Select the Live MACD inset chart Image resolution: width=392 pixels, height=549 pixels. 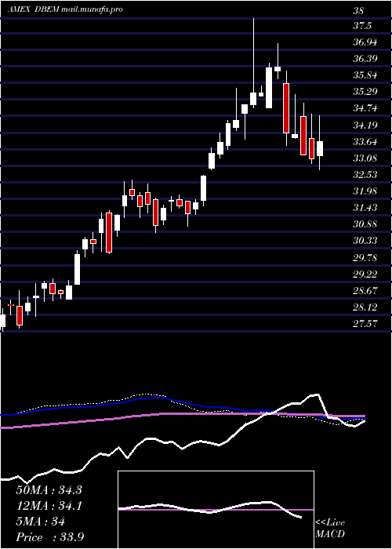[x=216, y=510]
